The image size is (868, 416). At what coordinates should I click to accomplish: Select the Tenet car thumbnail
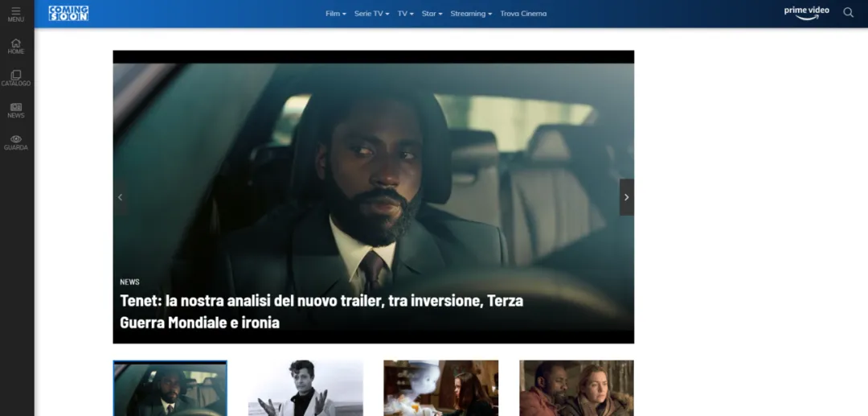[x=170, y=389]
